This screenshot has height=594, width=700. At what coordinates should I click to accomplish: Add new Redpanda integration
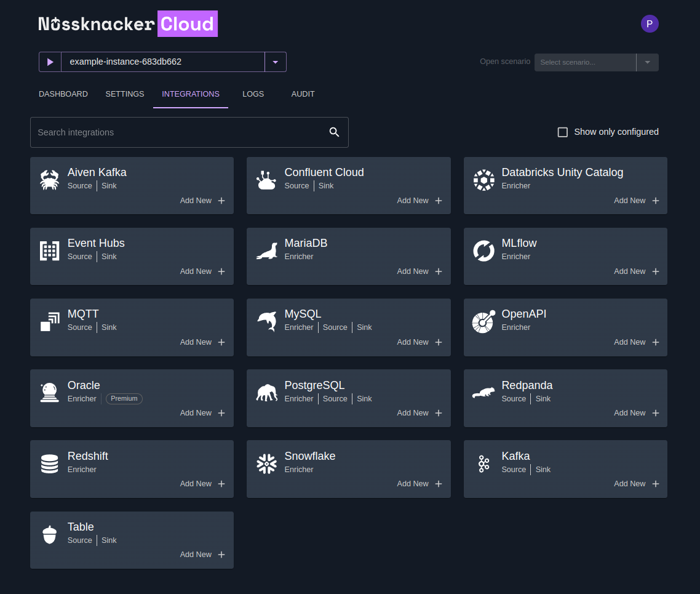(636, 412)
